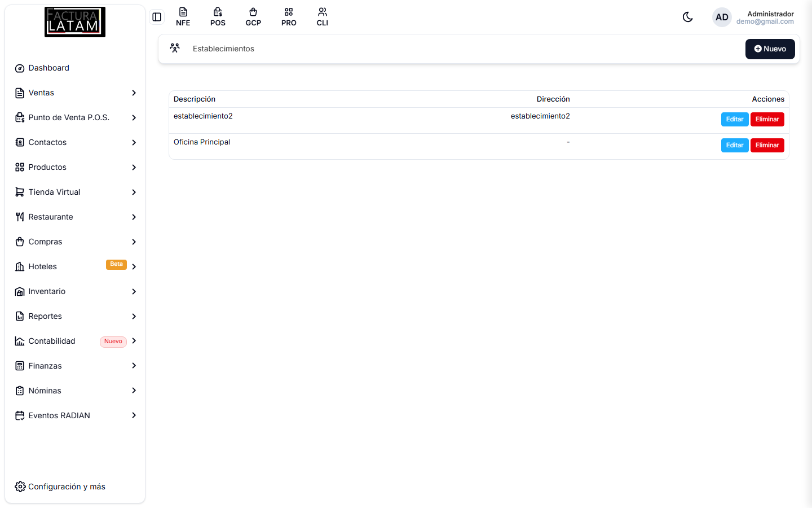Viewport: 812px width, 508px height.
Task: Expand the Contabilidad section chevron
Action: (134, 341)
